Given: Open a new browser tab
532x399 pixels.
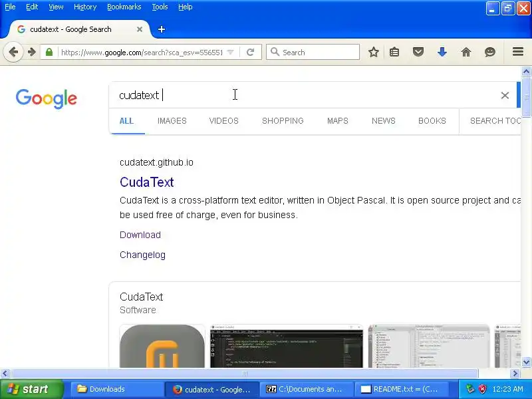Looking at the screenshot, I should (x=162, y=29).
